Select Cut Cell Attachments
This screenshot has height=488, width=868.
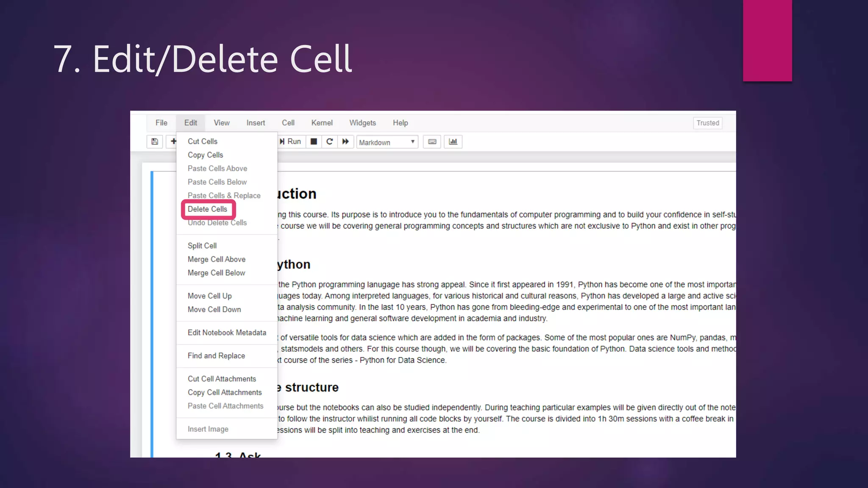227,379
